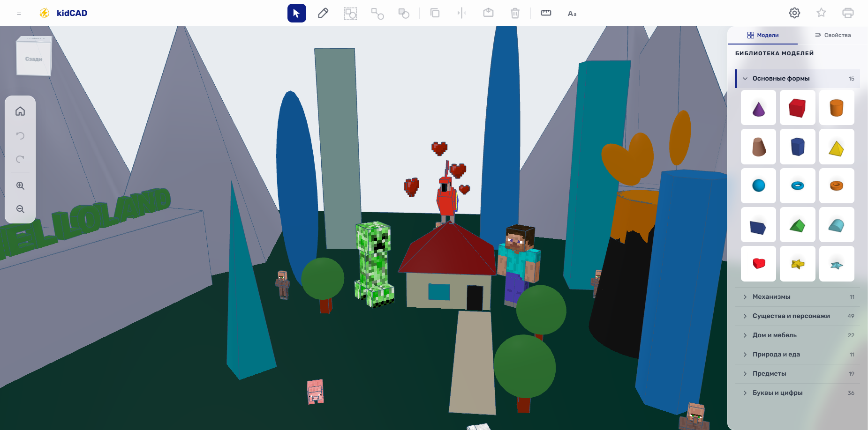Image resolution: width=868 pixels, height=430 pixels.
Task: Click the printer icon
Action: click(x=848, y=13)
